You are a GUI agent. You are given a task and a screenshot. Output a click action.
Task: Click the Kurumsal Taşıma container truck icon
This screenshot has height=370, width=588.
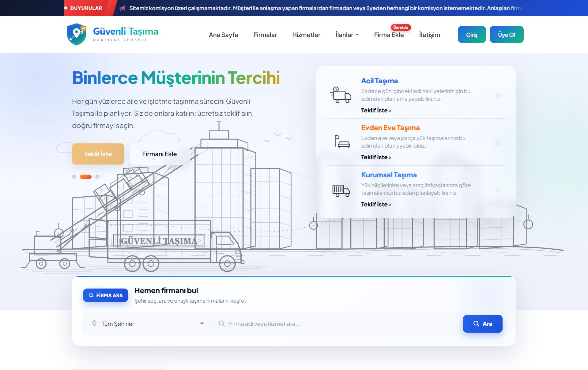click(x=341, y=191)
